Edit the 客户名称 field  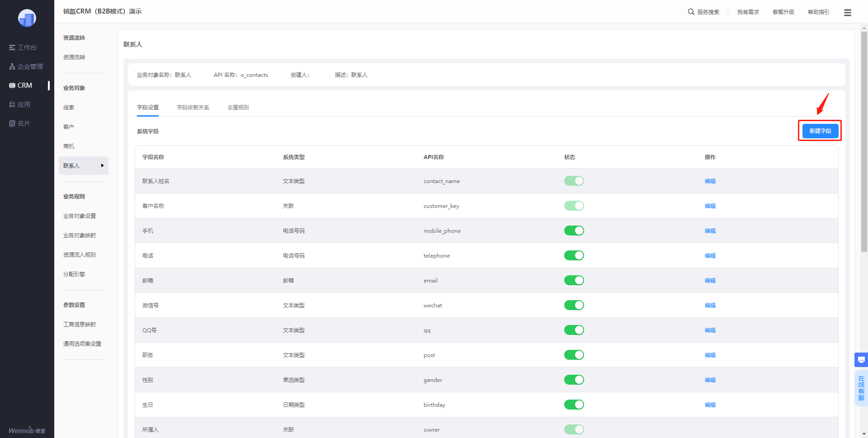(x=710, y=206)
